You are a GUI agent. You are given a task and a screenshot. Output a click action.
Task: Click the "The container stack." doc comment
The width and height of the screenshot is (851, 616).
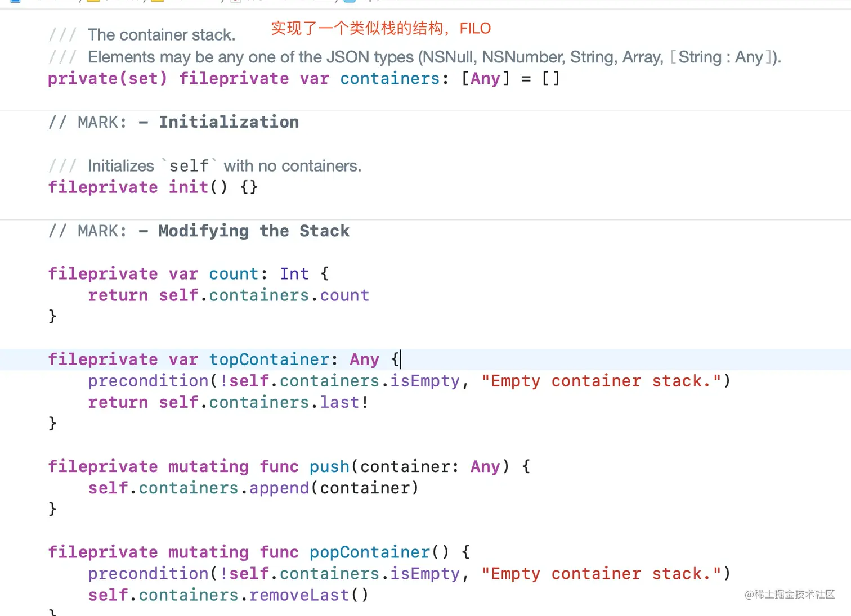[x=142, y=35]
